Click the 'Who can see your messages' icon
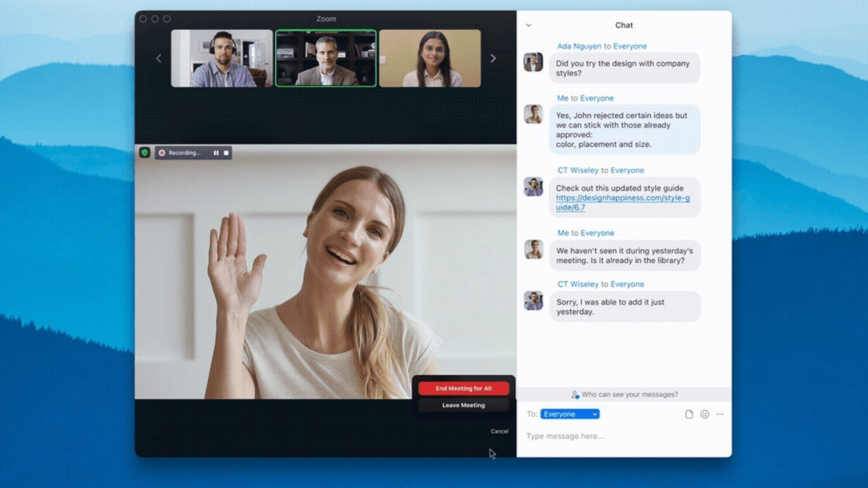Image resolution: width=868 pixels, height=488 pixels. (575, 394)
